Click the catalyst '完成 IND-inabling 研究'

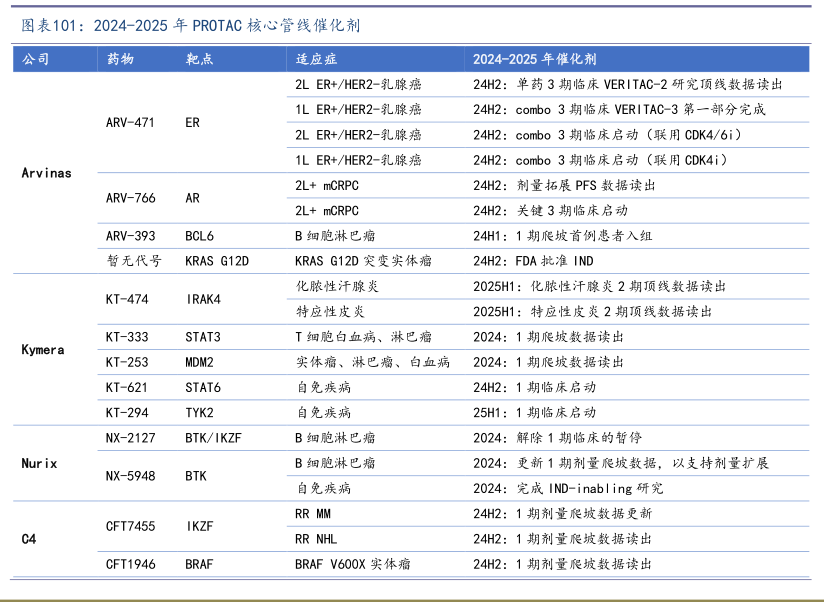click(x=568, y=488)
